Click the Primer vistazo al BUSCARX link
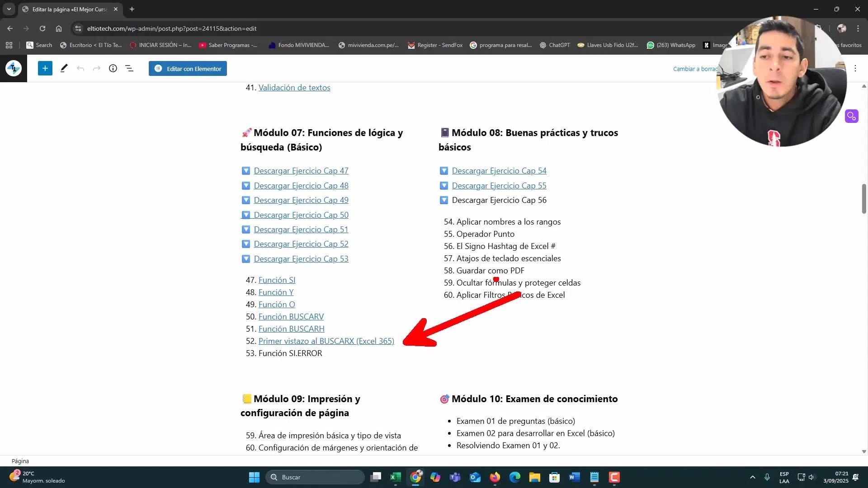This screenshot has height=488, width=868. coord(326,341)
